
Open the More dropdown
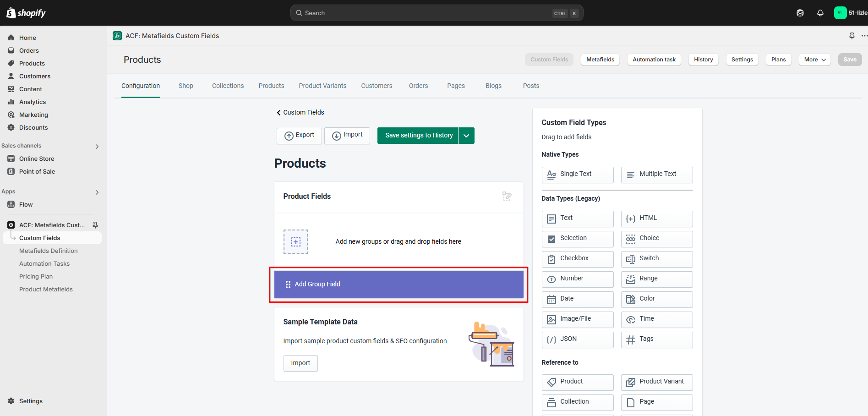coord(815,60)
